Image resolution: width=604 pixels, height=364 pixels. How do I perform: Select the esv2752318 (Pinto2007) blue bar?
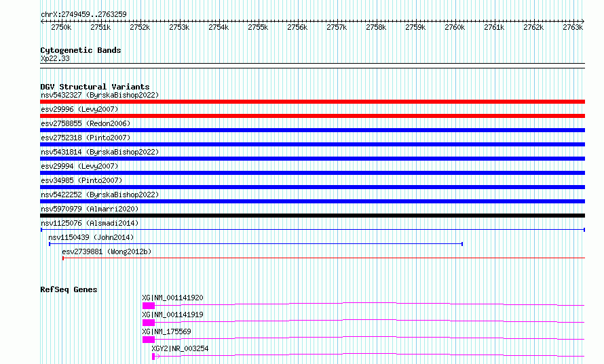coord(312,144)
